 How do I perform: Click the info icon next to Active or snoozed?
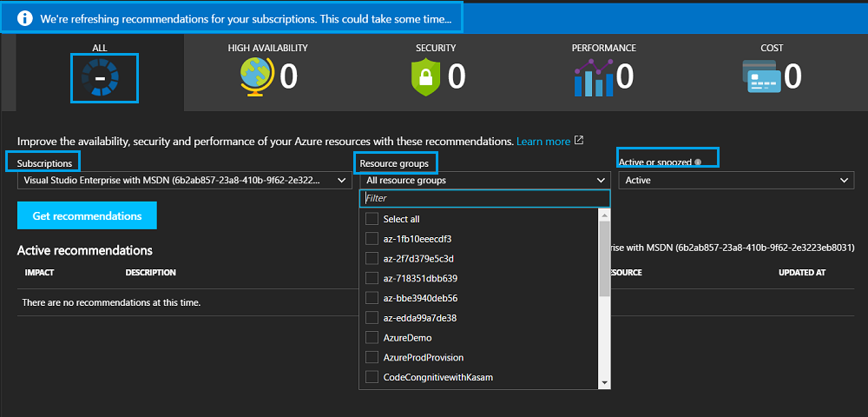pos(698,162)
